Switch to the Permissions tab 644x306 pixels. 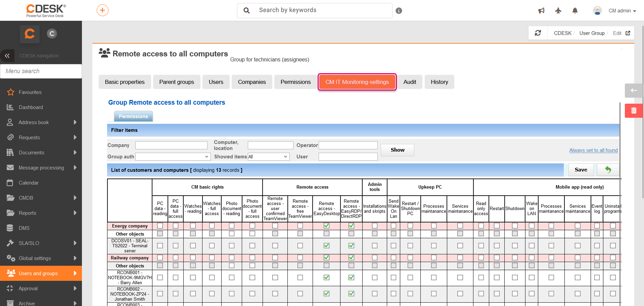click(295, 82)
